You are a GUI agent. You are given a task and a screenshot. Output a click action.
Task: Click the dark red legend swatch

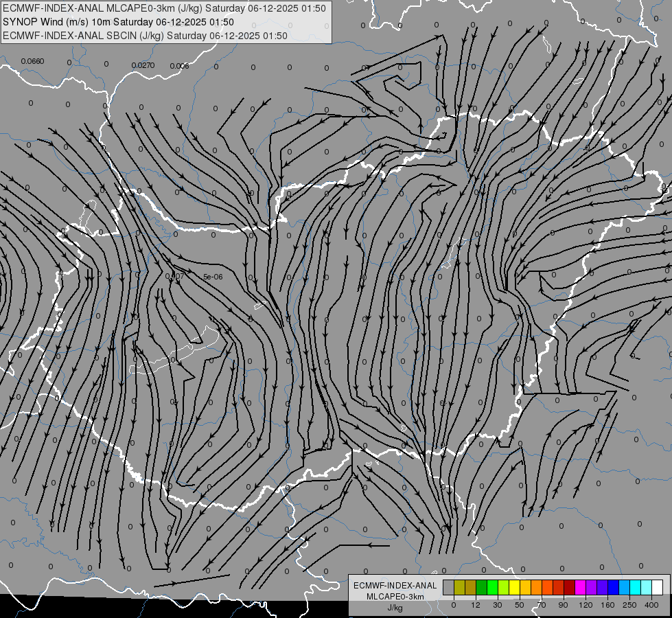click(x=570, y=587)
